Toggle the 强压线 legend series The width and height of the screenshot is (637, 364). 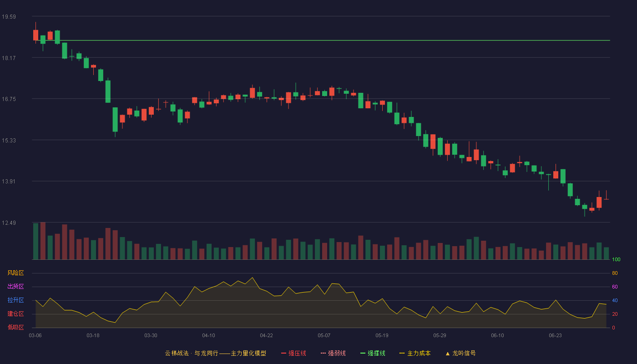click(293, 353)
